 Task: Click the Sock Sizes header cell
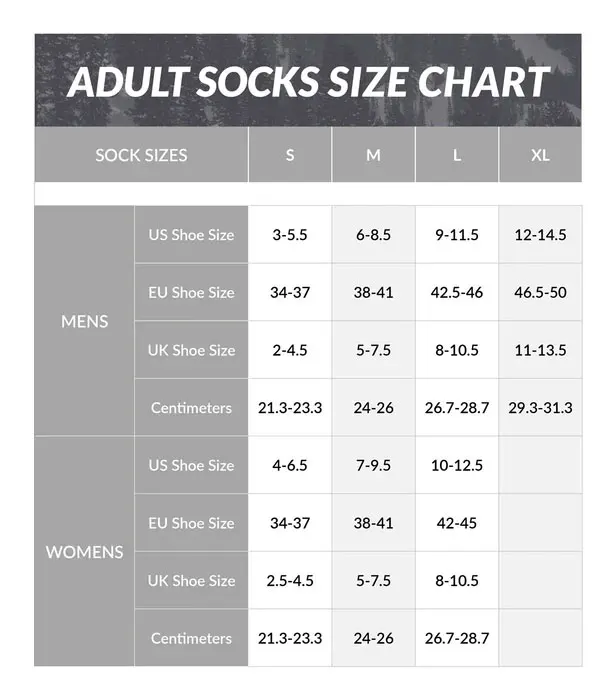[x=141, y=155]
